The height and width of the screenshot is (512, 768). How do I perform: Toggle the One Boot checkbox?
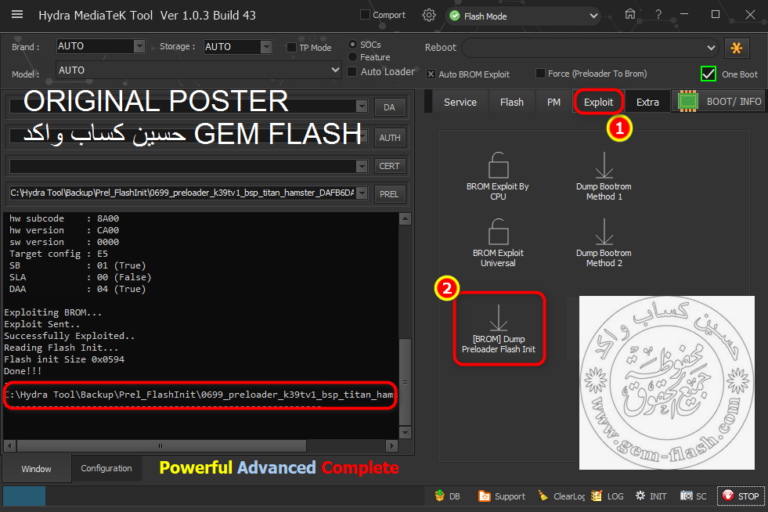pyautogui.click(x=708, y=73)
